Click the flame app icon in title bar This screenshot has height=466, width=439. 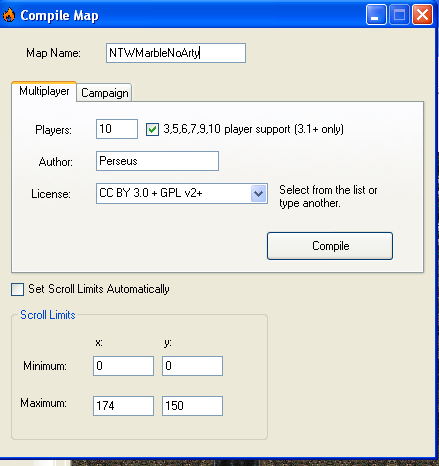point(9,15)
